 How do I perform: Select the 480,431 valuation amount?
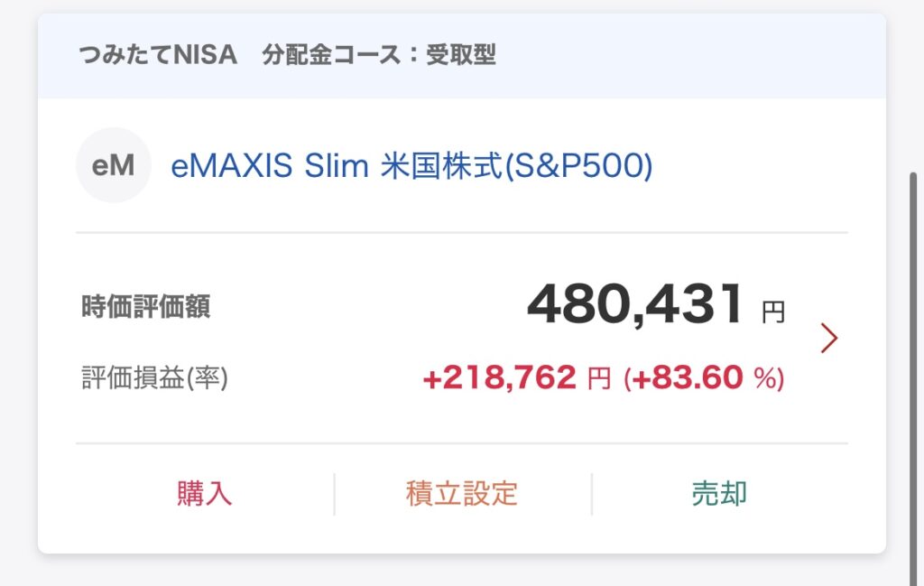pos(635,305)
